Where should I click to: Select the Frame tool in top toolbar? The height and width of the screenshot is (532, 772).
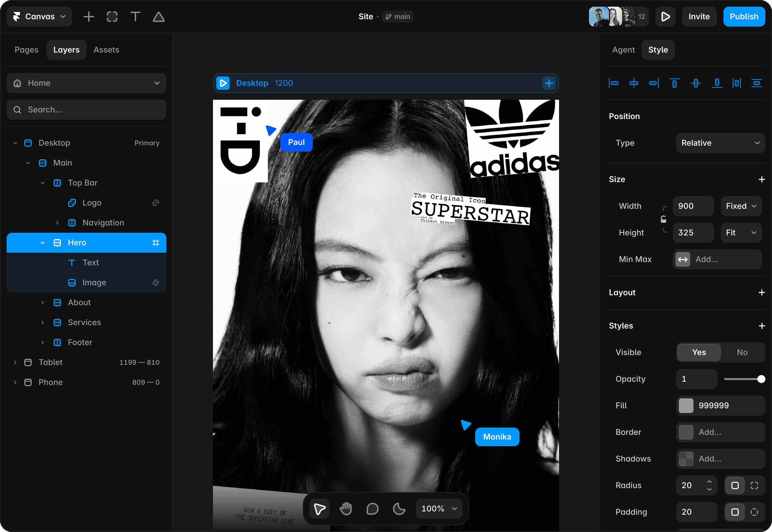(112, 17)
